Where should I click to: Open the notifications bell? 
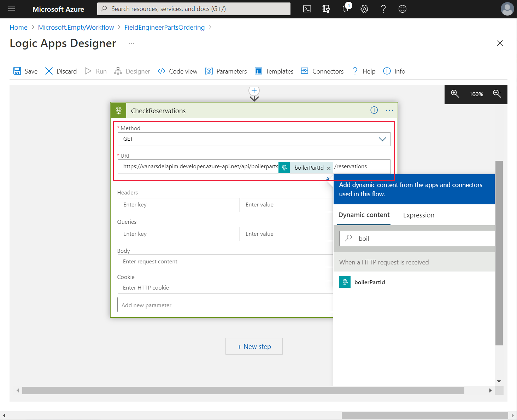345,9
